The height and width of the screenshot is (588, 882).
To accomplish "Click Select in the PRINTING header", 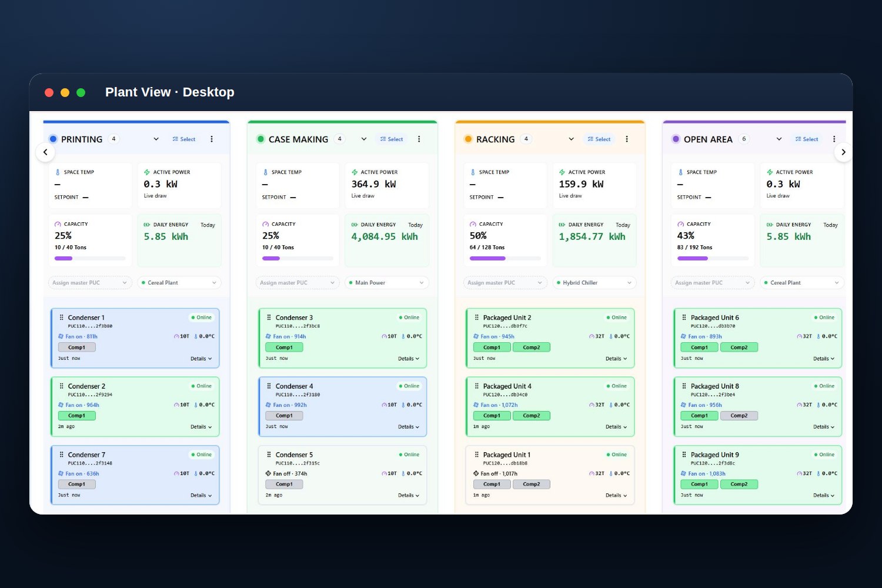I will [x=184, y=139].
